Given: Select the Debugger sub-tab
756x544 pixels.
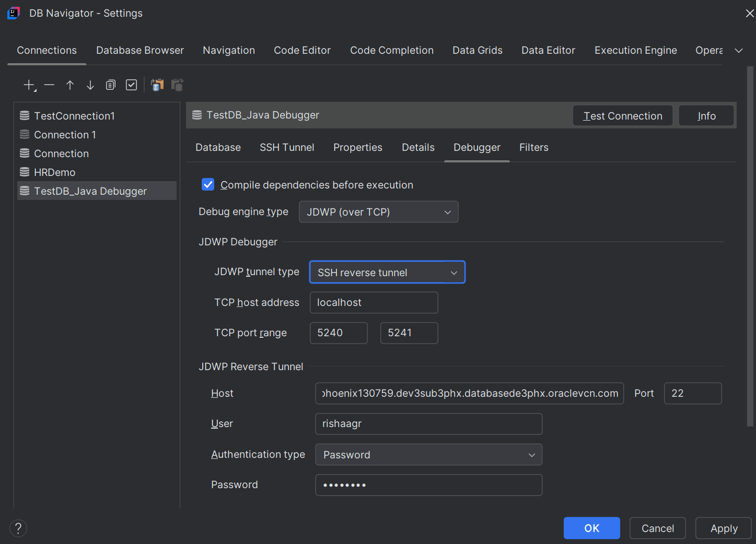Looking at the screenshot, I should tap(477, 148).
